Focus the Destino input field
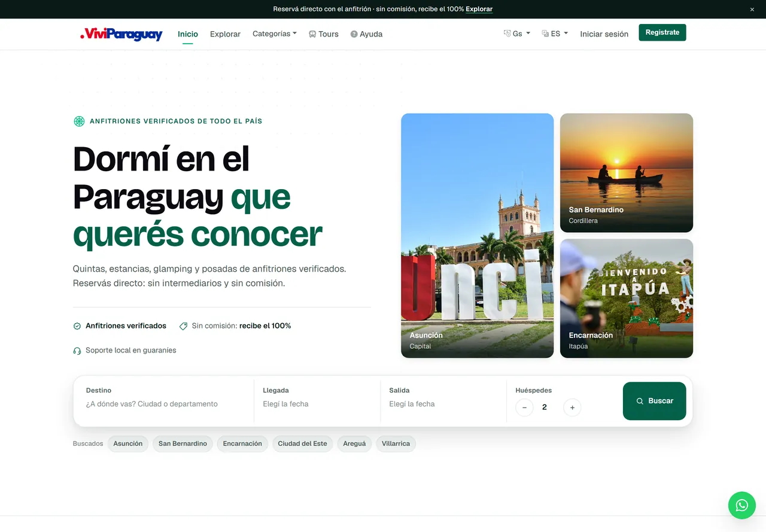 [163, 404]
